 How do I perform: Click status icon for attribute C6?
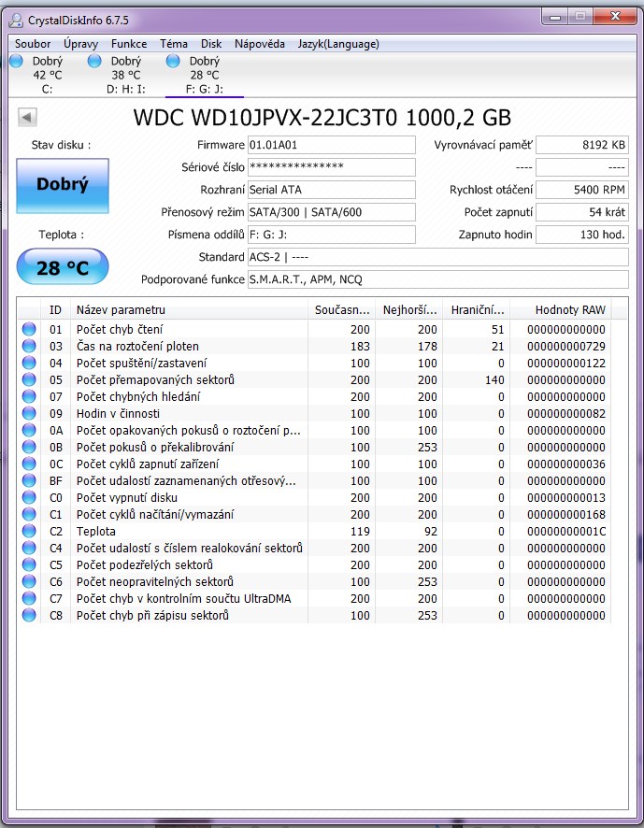pyautogui.click(x=29, y=581)
